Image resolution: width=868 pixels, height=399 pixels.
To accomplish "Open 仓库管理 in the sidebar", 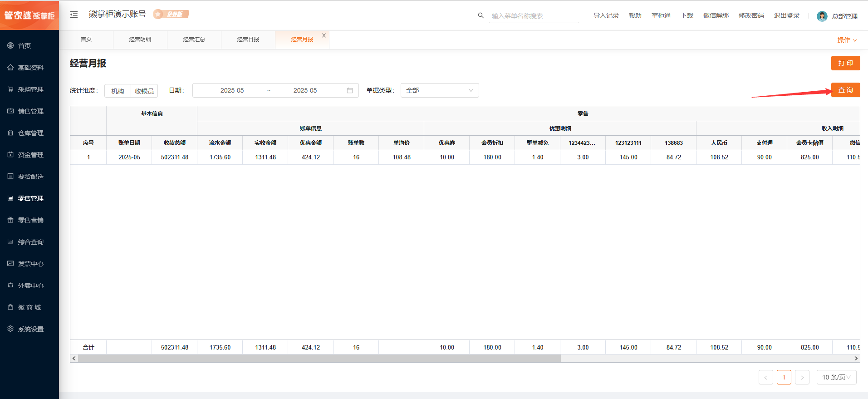I will pos(30,133).
